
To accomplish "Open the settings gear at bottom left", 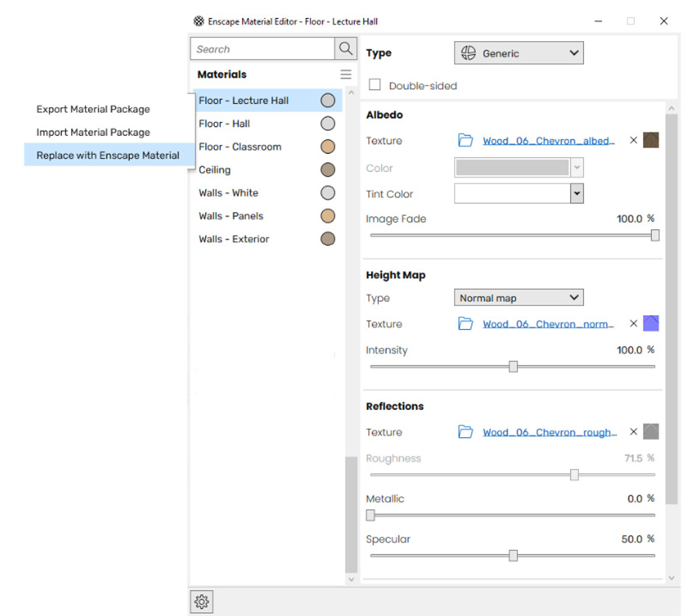I will 202,602.
